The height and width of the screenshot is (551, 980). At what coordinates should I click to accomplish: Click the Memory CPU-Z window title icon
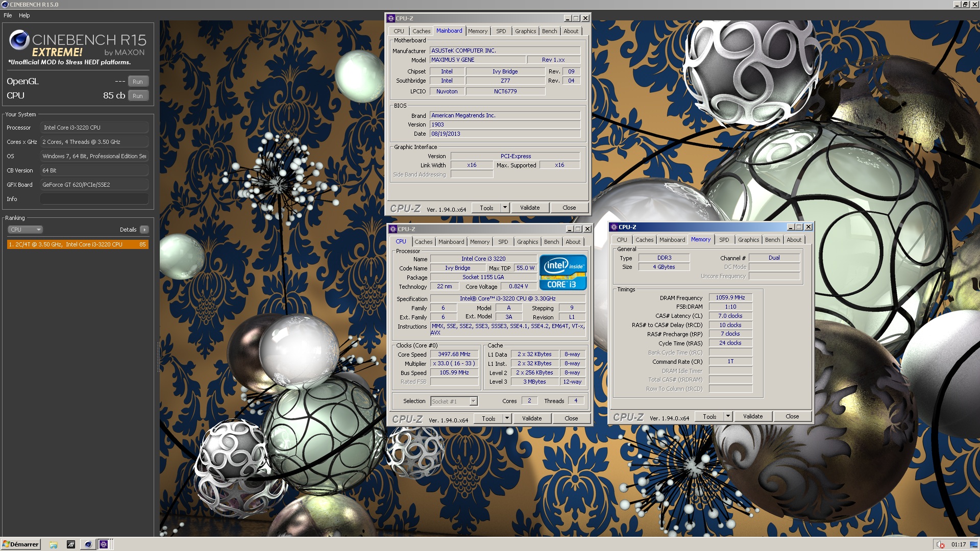[x=614, y=227]
